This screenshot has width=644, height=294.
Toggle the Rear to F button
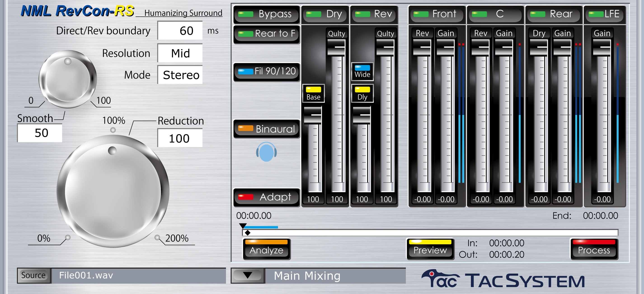point(266,34)
